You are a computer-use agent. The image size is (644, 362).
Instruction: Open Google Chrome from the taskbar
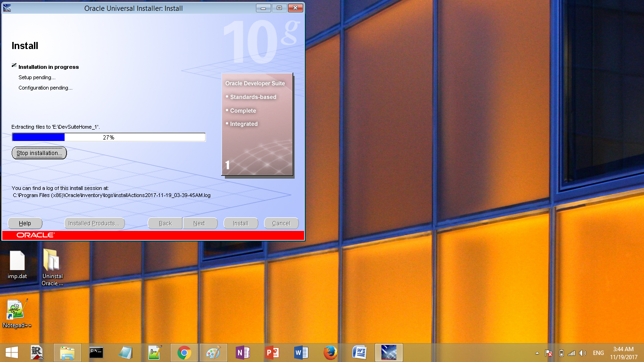tap(184, 352)
